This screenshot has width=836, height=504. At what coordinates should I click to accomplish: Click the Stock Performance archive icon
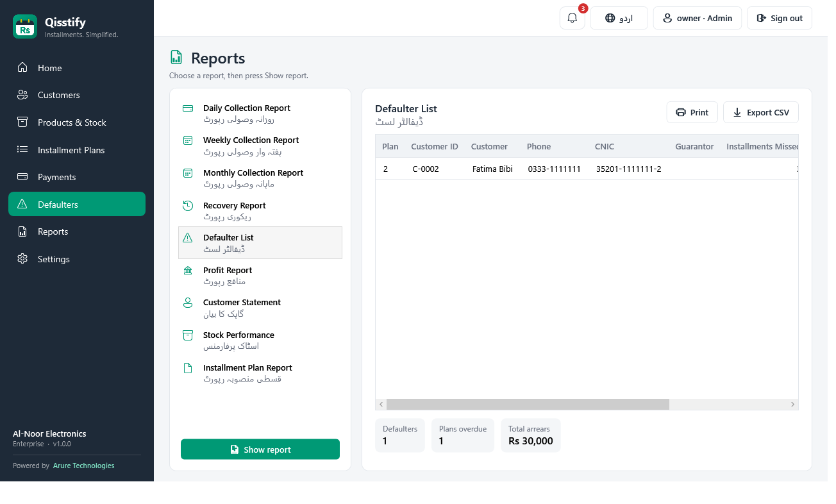188,335
